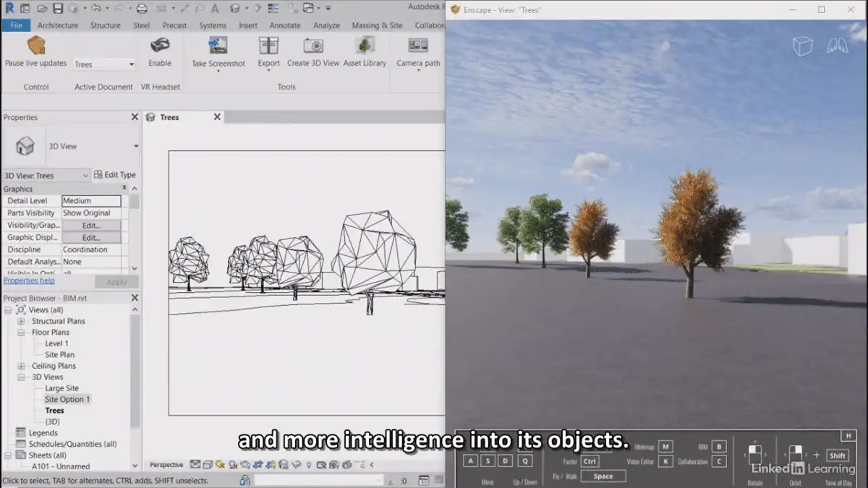Open the File menu
This screenshot has width=868, height=488.
pos(16,25)
